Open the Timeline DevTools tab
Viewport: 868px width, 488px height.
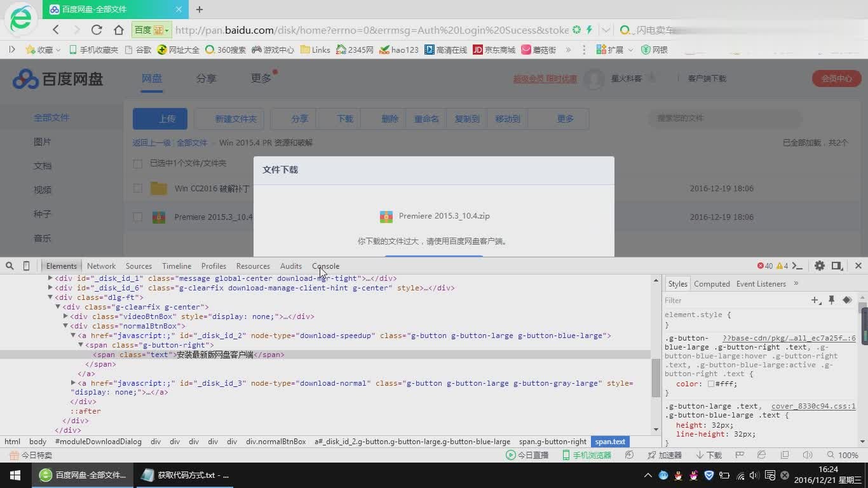[177, 266]
